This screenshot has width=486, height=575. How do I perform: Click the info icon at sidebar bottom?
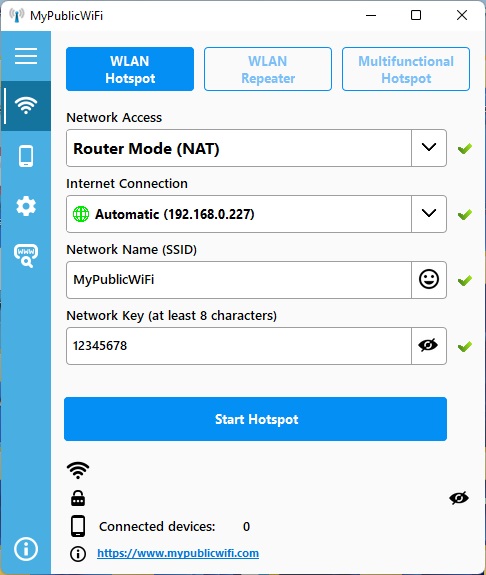tap(26, 549)
